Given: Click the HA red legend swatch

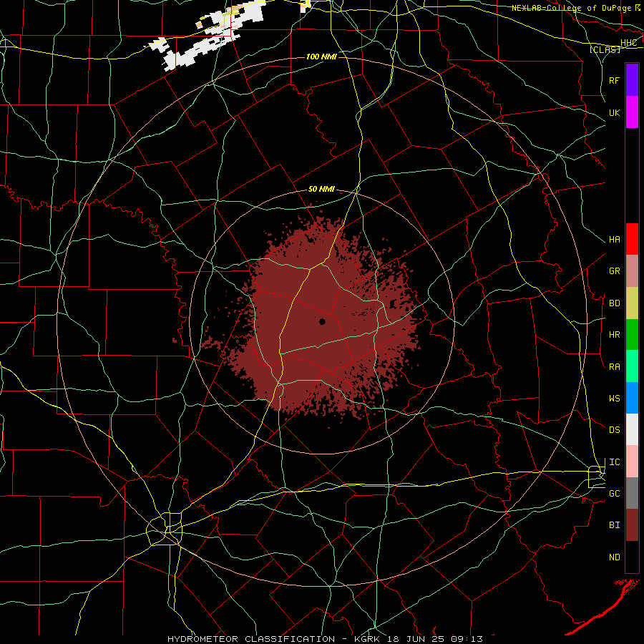Looking at the screenshot, I should click(x=632, y=239).
